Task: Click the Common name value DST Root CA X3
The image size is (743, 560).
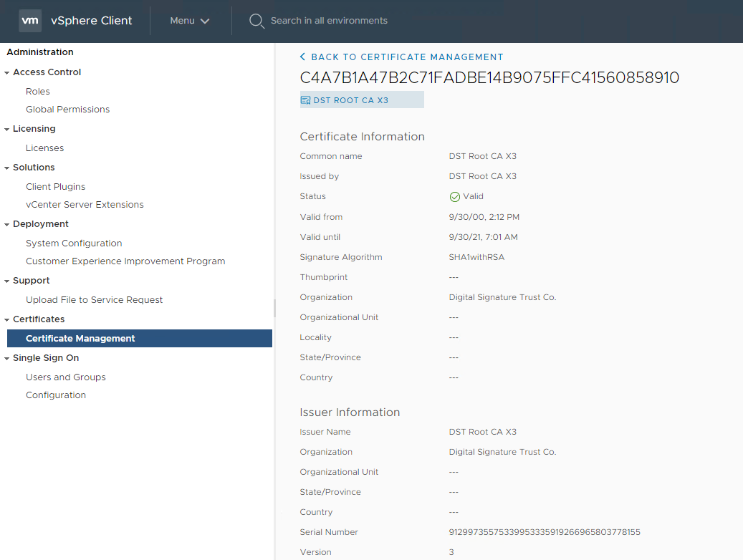Action: 483,156
